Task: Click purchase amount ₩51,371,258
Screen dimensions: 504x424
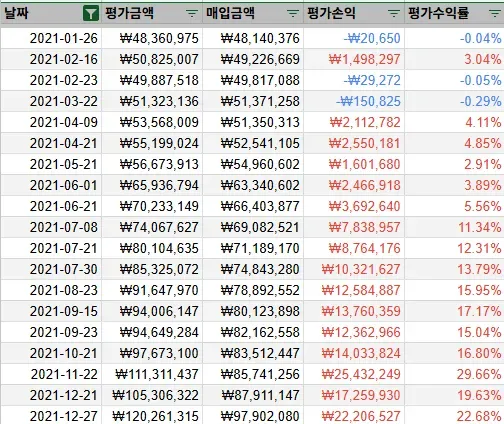Action: point(260,101)
